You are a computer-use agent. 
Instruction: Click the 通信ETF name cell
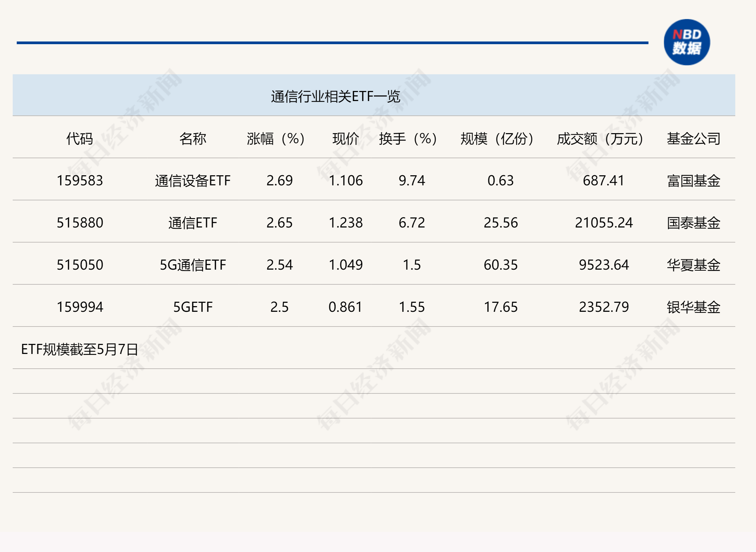pos(193,223)
